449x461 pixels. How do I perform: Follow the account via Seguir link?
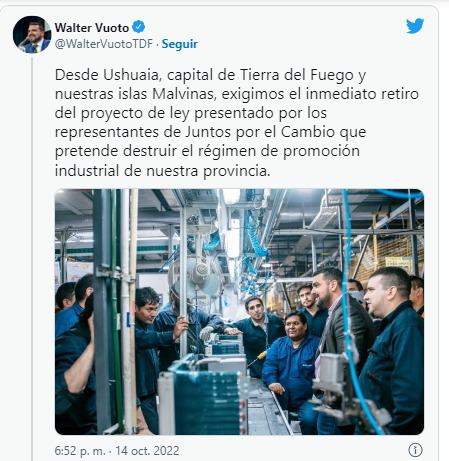(x=180, y=44)
